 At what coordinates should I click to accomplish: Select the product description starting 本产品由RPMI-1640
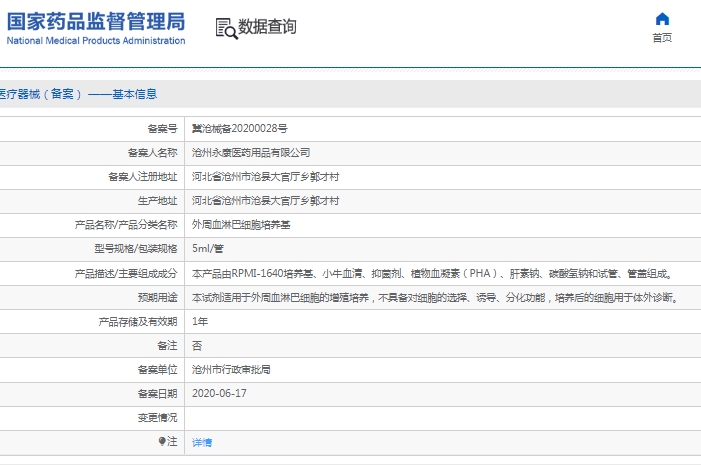[x=432, y=273]
